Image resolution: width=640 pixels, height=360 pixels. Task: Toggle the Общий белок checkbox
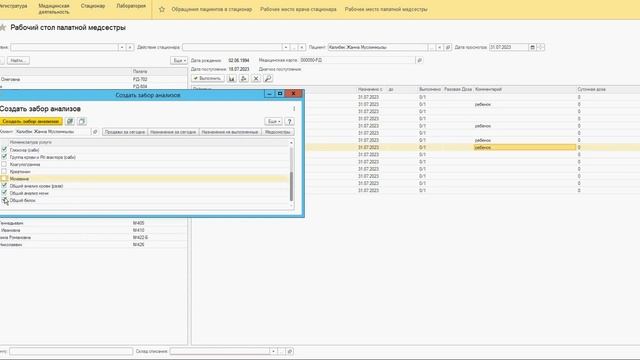4,200
